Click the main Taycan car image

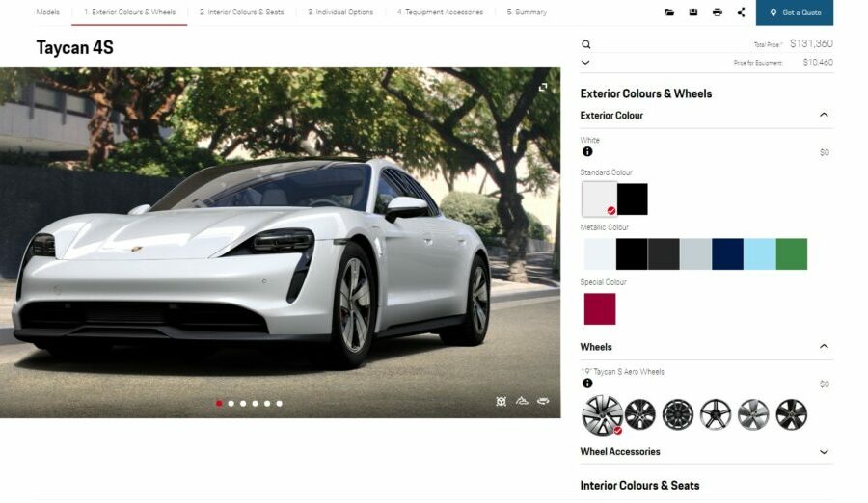[280, 243]
